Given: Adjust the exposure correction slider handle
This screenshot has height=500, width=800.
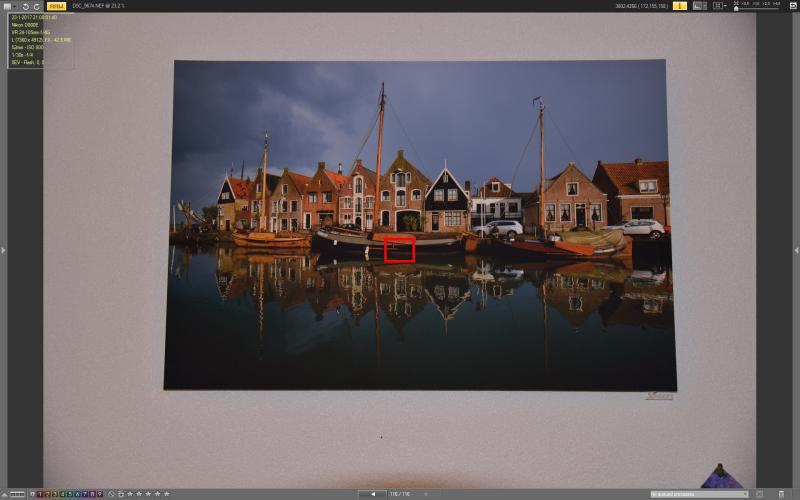Looking at the screenshot, I should pyautogui.click(x=736, y=9).
